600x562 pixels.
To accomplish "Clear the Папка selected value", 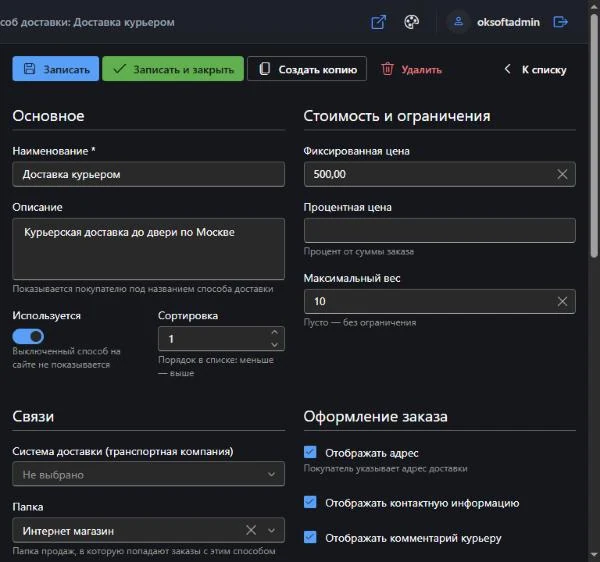I will pos(251,530).
